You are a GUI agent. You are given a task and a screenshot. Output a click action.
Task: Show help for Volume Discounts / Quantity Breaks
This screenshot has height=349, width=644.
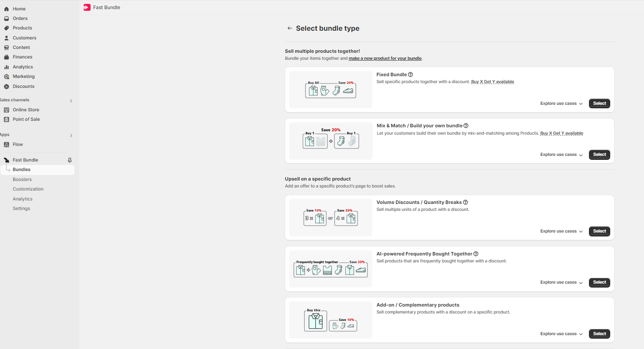coord(465,202)
